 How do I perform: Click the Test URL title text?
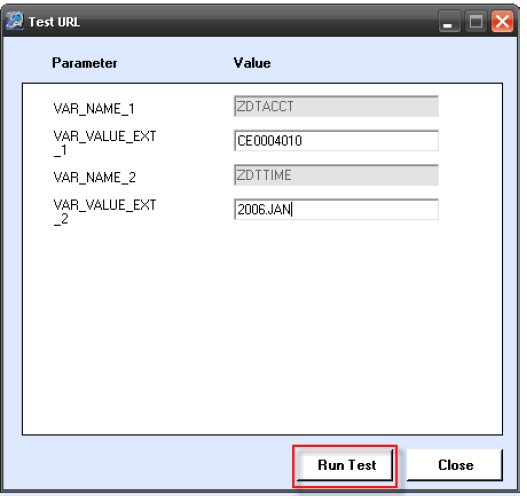point(54,22)
